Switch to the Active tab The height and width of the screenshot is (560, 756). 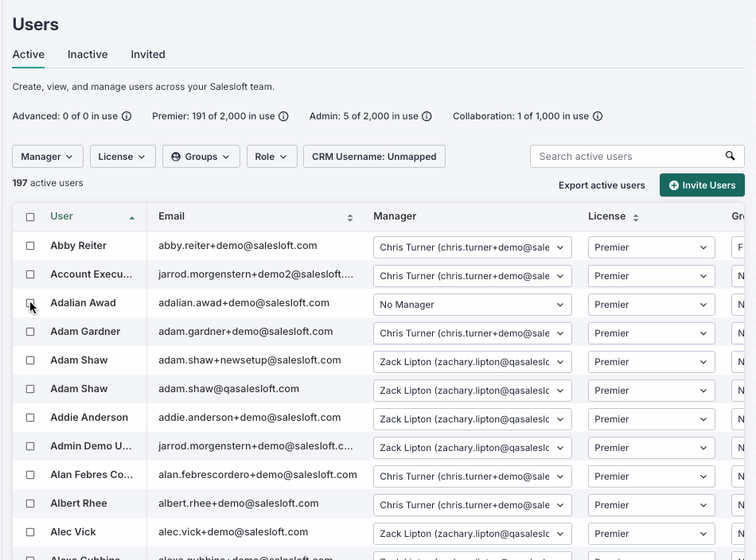pyautogui.click(x=29, y=54)
